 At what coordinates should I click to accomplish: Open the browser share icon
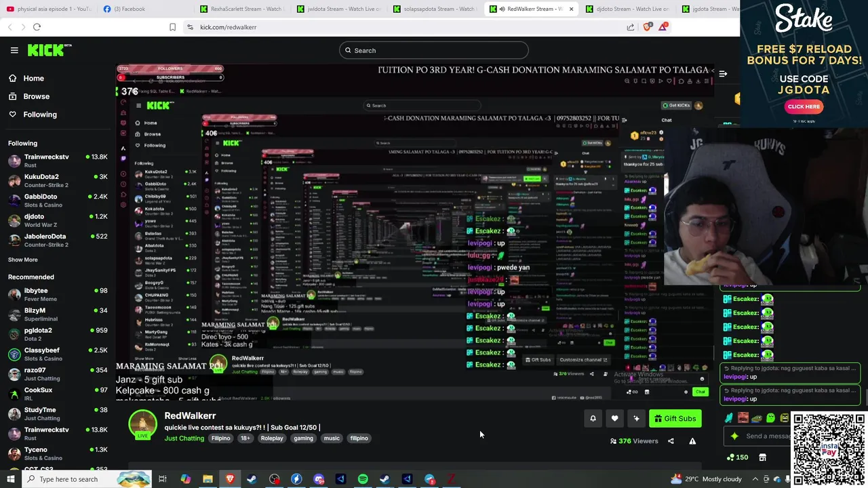tap(630, 27)
